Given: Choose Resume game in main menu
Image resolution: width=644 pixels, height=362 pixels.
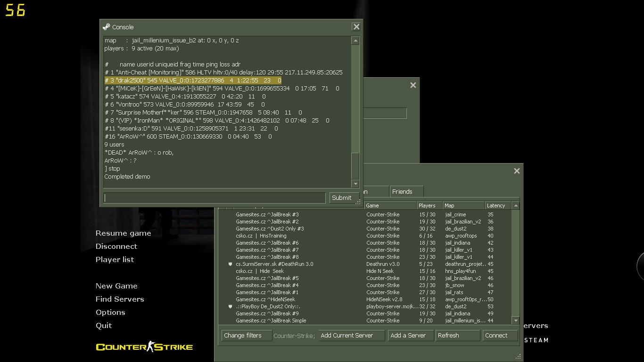Looking at the screenshot, I should pyautogui.click(x=124, y=233).
